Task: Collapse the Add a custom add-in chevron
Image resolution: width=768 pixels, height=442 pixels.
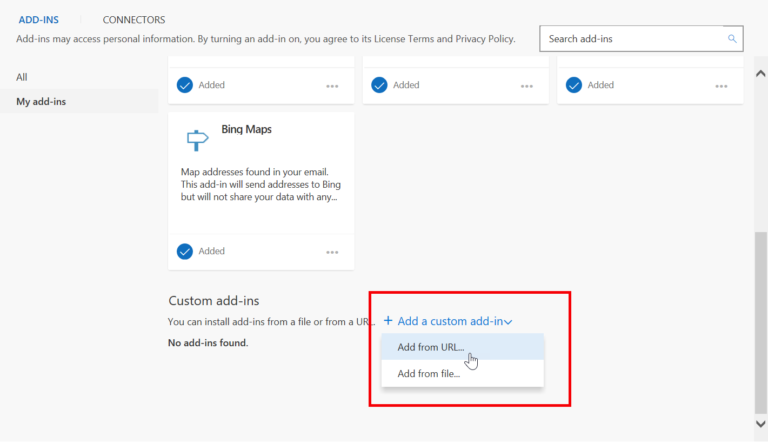Action: click(x=509, y=322)
